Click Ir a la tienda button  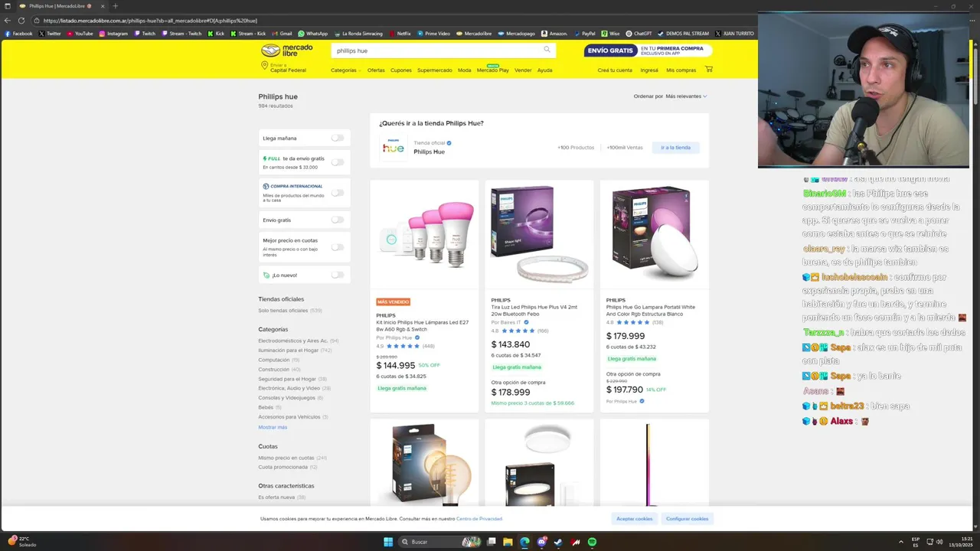tap(676, 148)
